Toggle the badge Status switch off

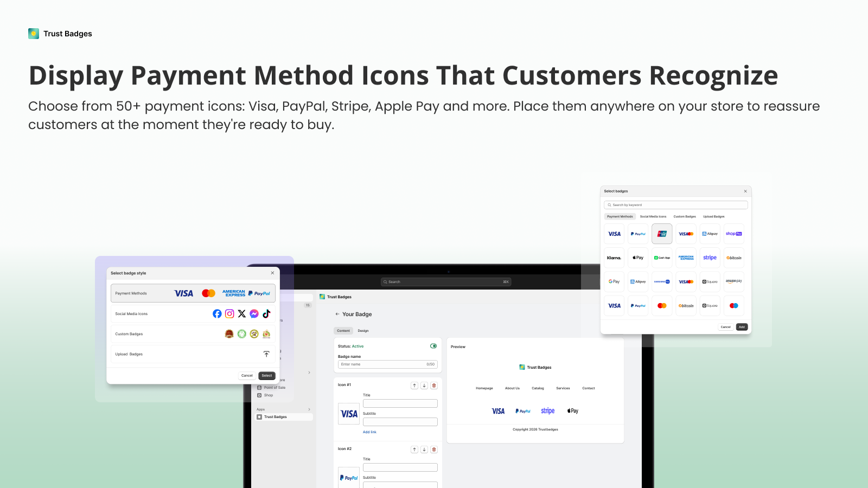[433, 346]
